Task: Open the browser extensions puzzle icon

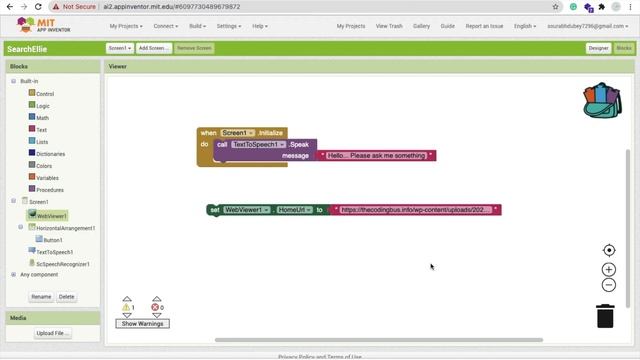Action: (601, 7)
